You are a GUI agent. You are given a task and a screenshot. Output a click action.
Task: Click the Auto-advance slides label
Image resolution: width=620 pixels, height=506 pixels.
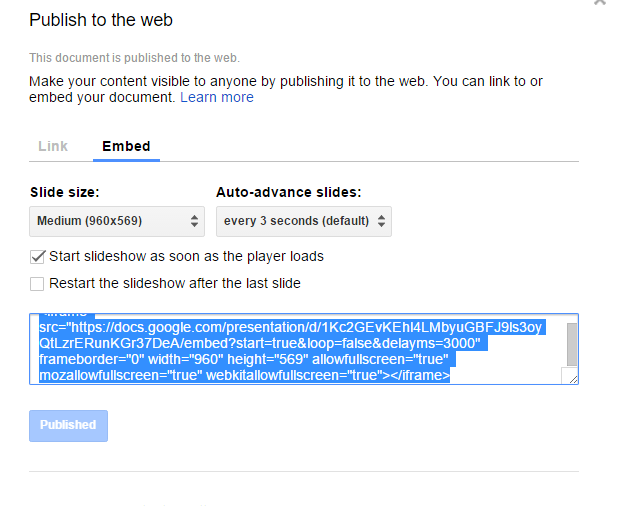click(x=289, y=193)
